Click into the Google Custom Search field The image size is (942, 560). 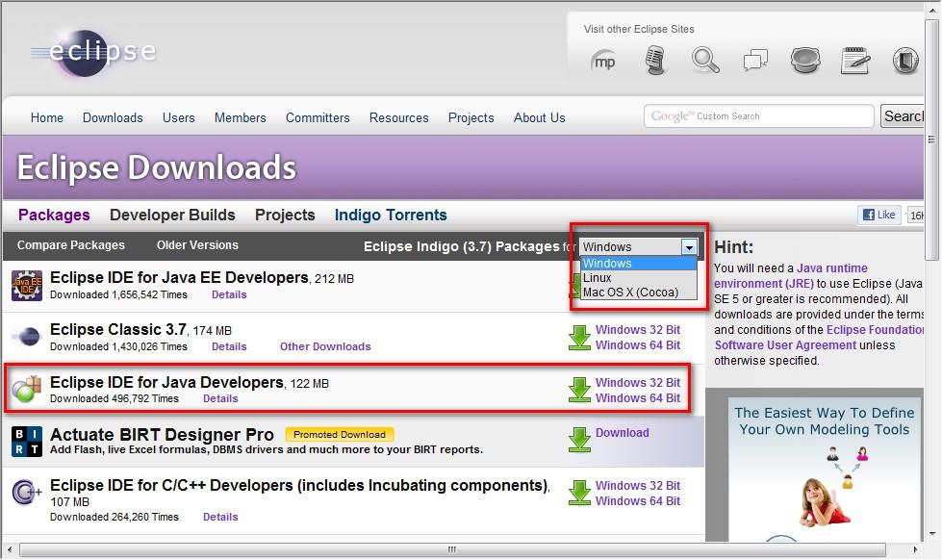(759, 116)
